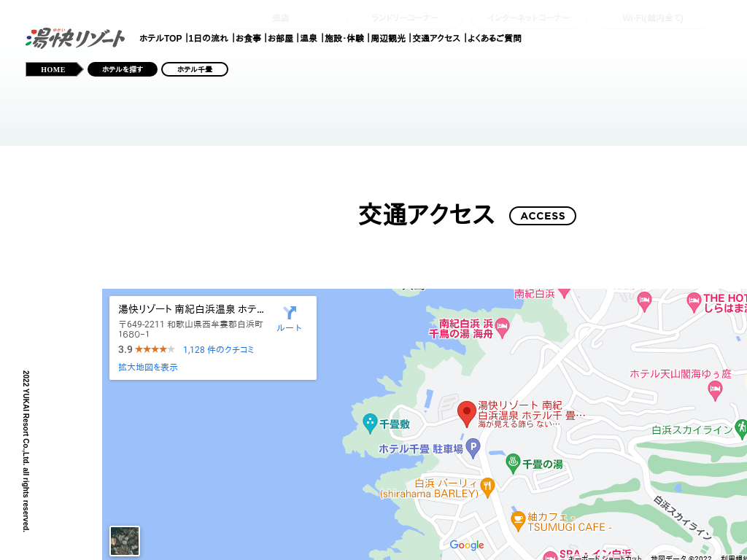Click the 白浜スカイライン hiking marker

[x=741, y=429]
